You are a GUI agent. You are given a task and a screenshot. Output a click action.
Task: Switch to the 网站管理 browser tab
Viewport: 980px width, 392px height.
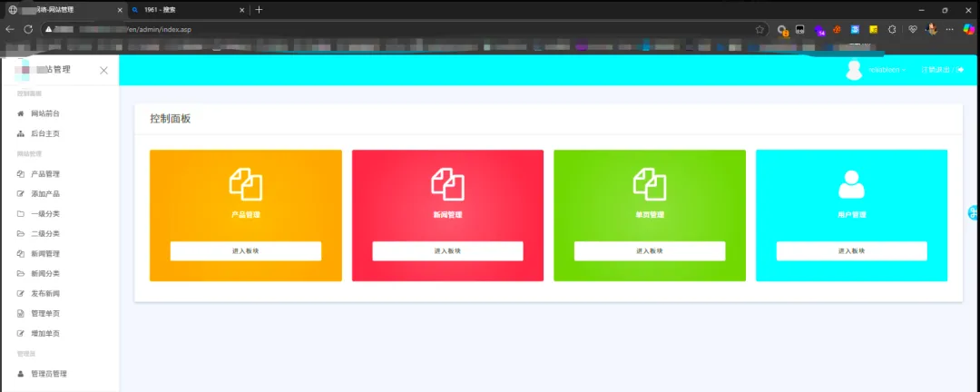point(64,9)
